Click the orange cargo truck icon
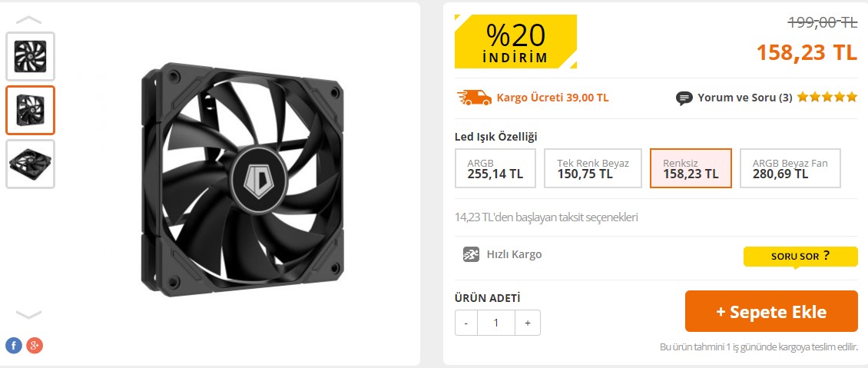Screen dimensions: 868x368 [x=474, y=98]
